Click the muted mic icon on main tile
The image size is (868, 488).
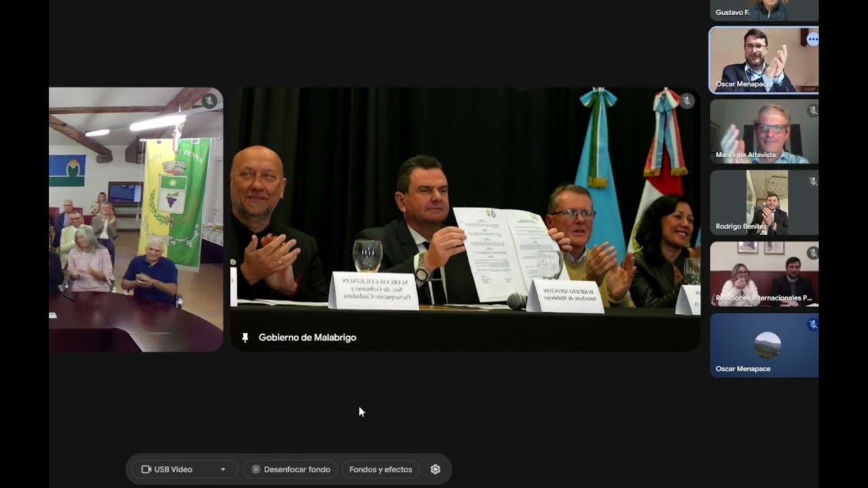(687, 101)
